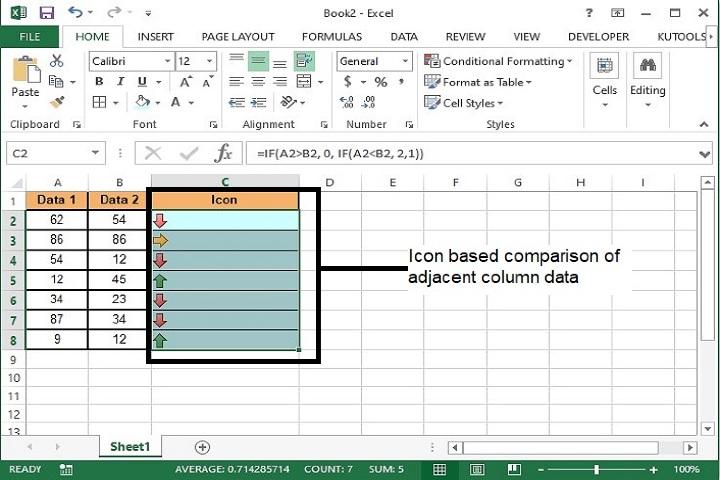720x480 pixels.
Task: Expand the Name Box dropdown arrow
Action: tap(95, 153)
